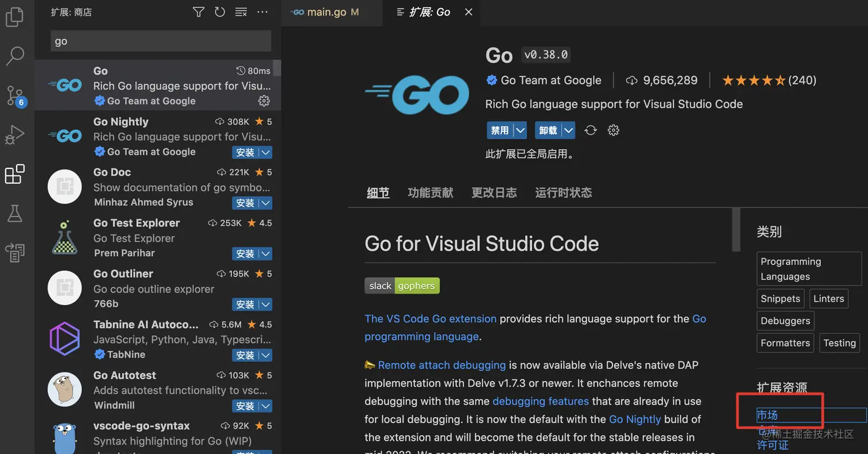Screen dimensions: 868x454
Task: Open the 更改日志 tab
Action: point(494,193)
